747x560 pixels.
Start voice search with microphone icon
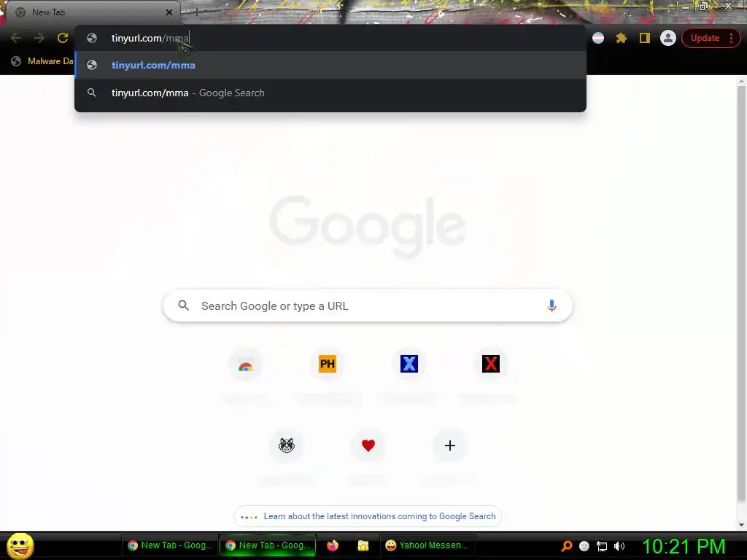(551, 306)
